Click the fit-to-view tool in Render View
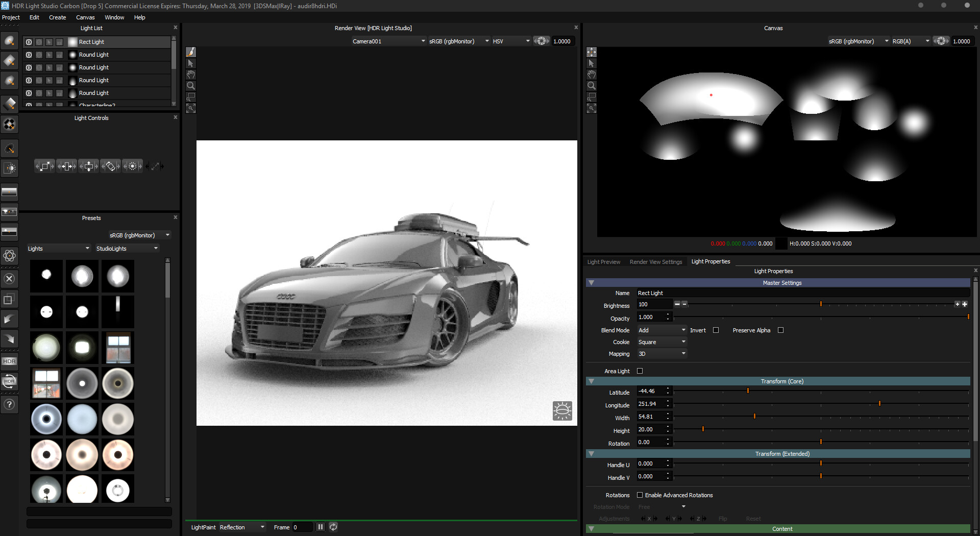980x536 pixels. tap(191, 108)
